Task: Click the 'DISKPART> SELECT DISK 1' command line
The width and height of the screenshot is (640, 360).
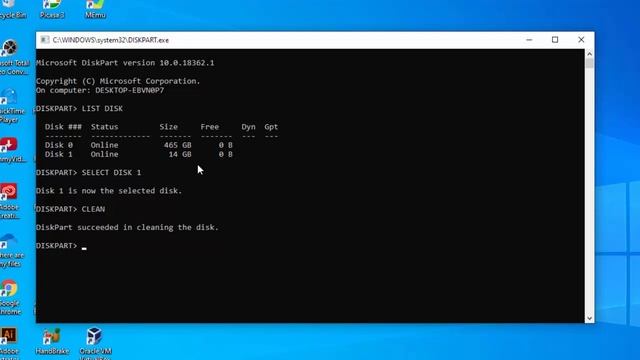Action: [x=89, y=173]
